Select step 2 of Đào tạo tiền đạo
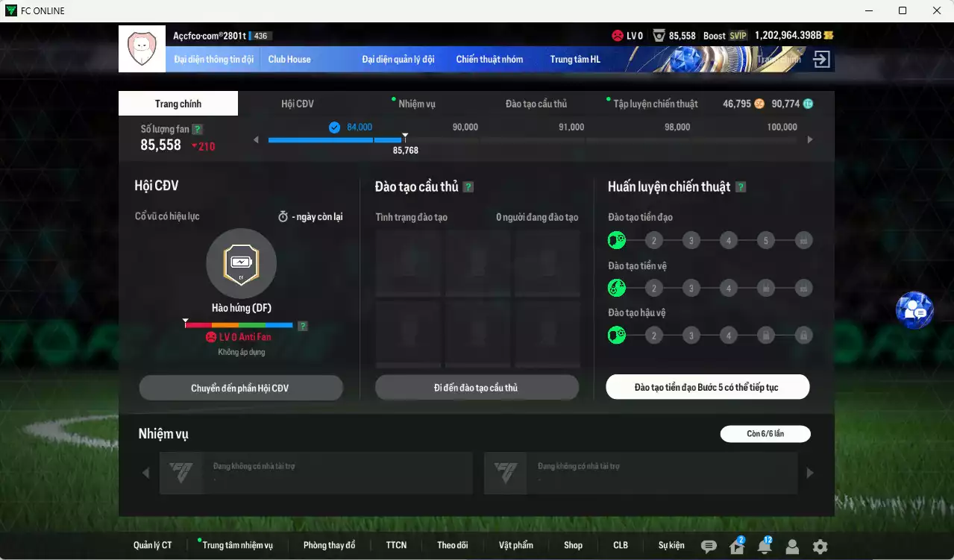Viewport: 954px width, 560px height. pos(654,241)
